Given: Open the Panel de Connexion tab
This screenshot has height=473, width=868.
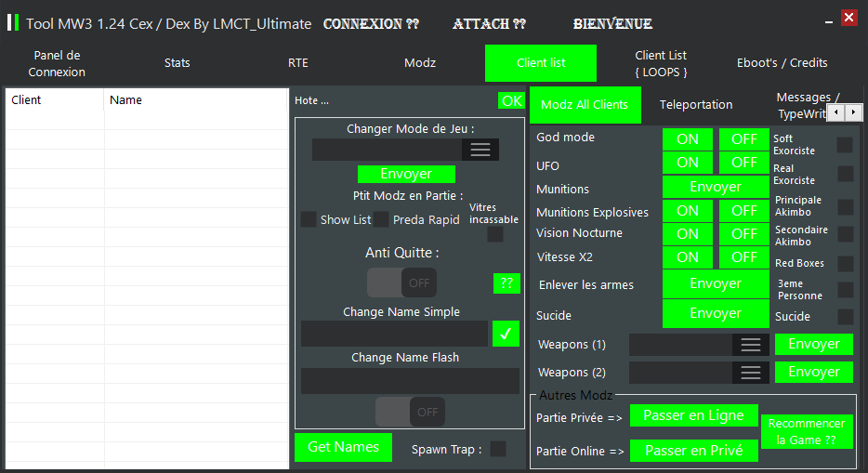Looking at the screenshot, I should [x=57, y=63].
